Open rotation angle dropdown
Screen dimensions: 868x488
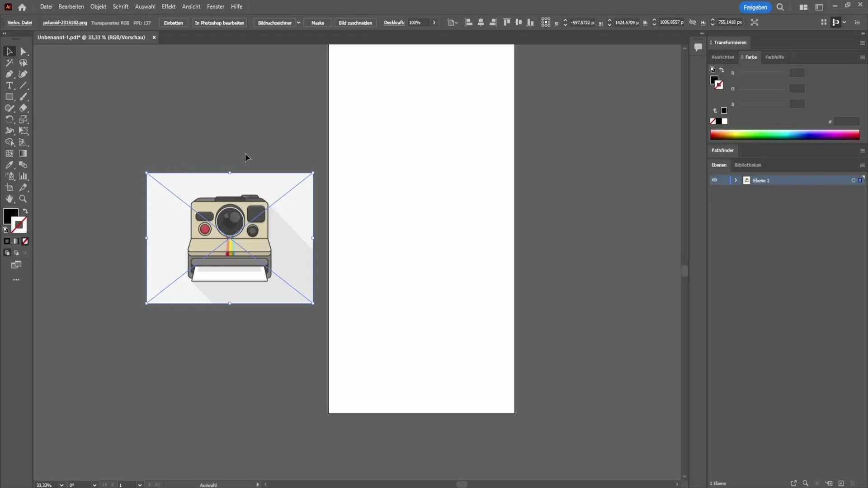click(x=94, y=485)
